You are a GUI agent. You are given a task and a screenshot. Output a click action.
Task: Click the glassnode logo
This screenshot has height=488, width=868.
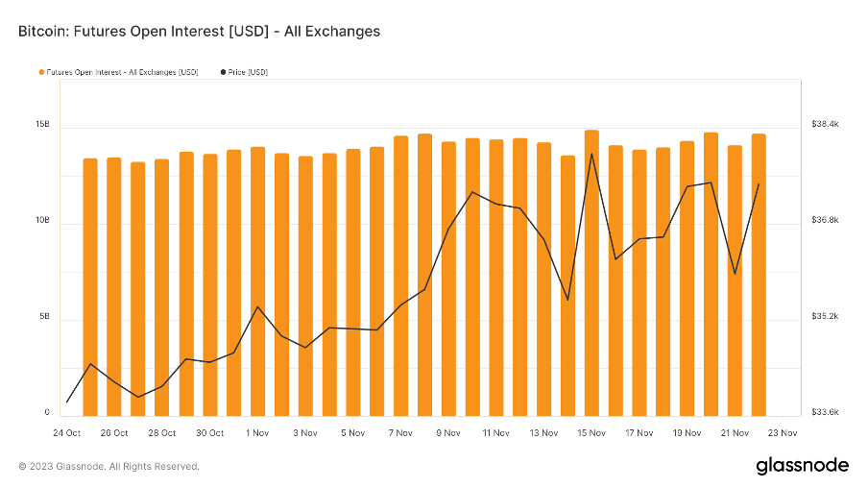tap(802, 465)
